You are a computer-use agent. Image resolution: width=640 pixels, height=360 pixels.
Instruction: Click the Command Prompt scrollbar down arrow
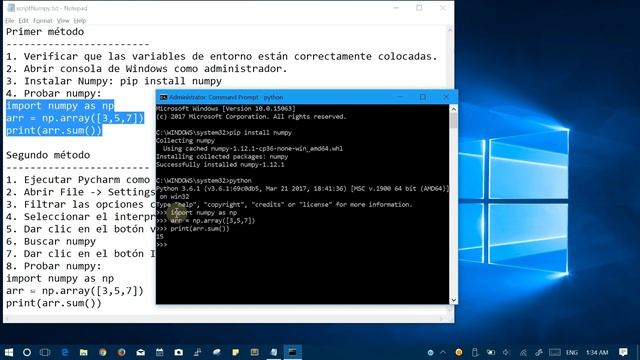pyautogui.click(x=453, y=300)
